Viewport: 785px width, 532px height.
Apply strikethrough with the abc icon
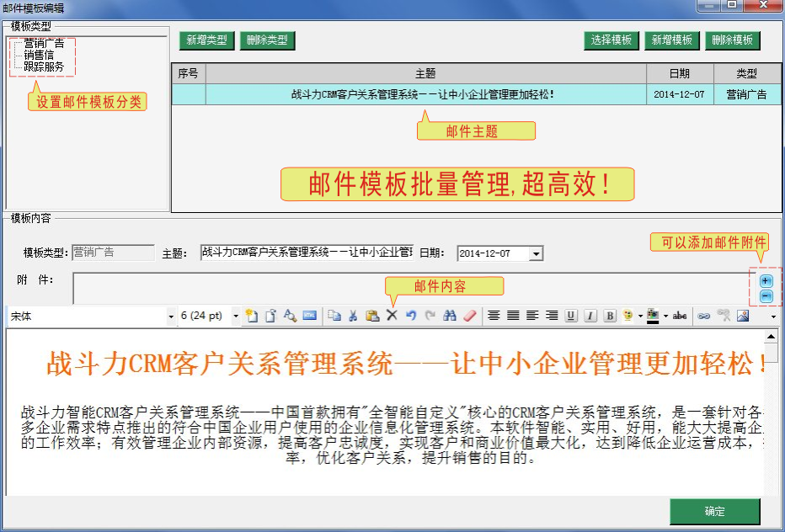point(680,316)
